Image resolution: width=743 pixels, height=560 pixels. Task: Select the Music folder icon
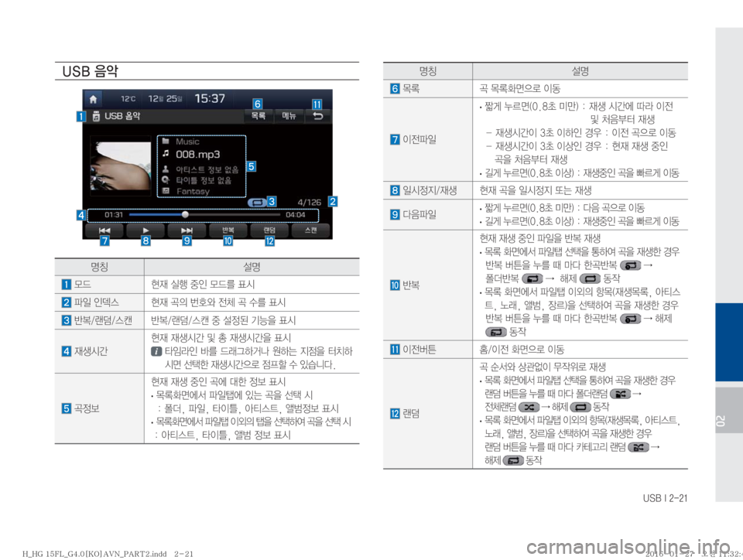(164, 142)
